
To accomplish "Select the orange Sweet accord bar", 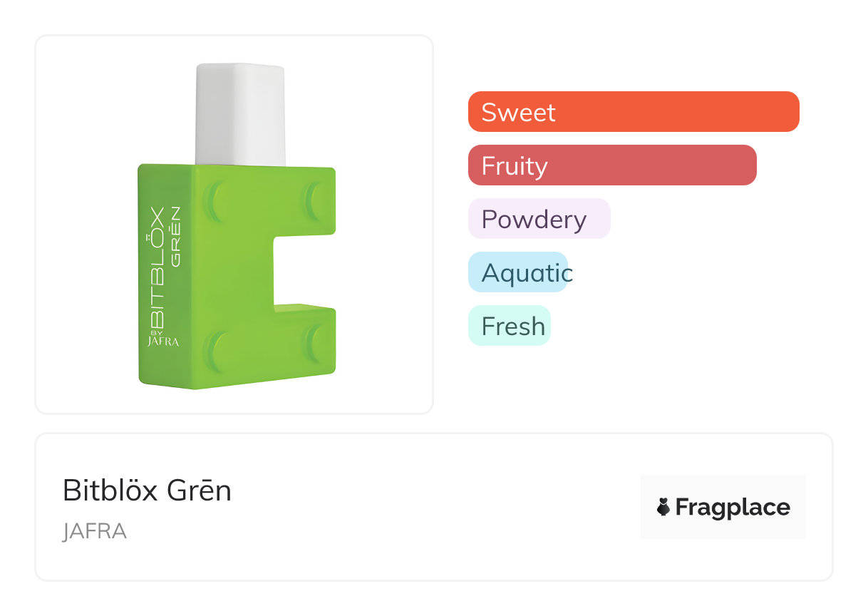I will (633, 112).
